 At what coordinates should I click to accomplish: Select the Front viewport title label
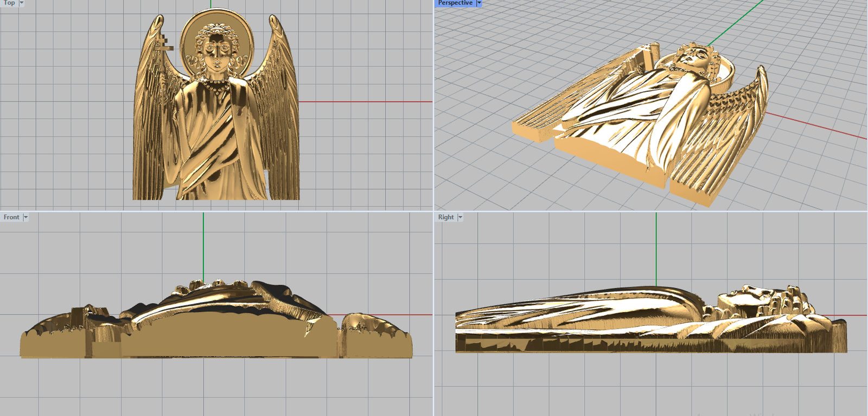click(x=11, y=217)
